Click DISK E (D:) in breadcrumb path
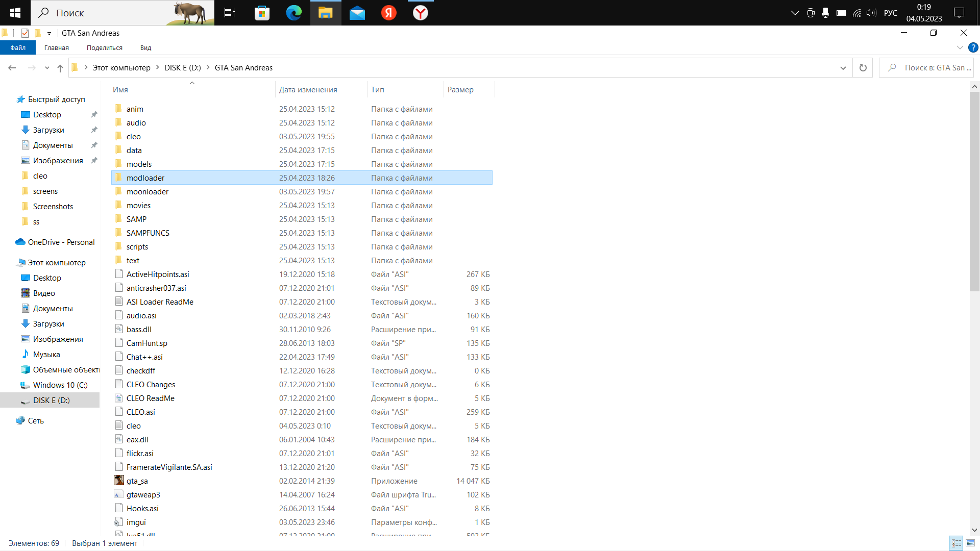This screenshot has height=551, width=980. [x=182, y=68]
